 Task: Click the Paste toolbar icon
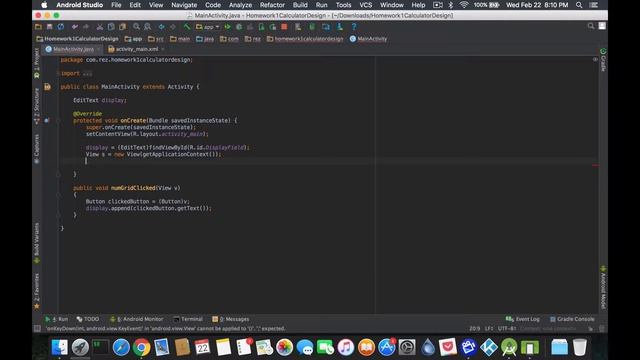click(122, 27)
